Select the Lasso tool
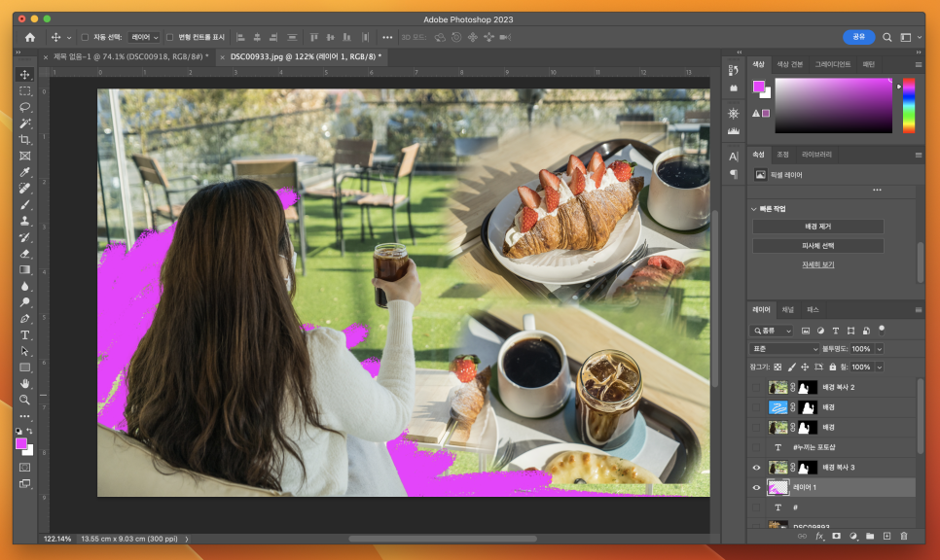 click(24, 107)
